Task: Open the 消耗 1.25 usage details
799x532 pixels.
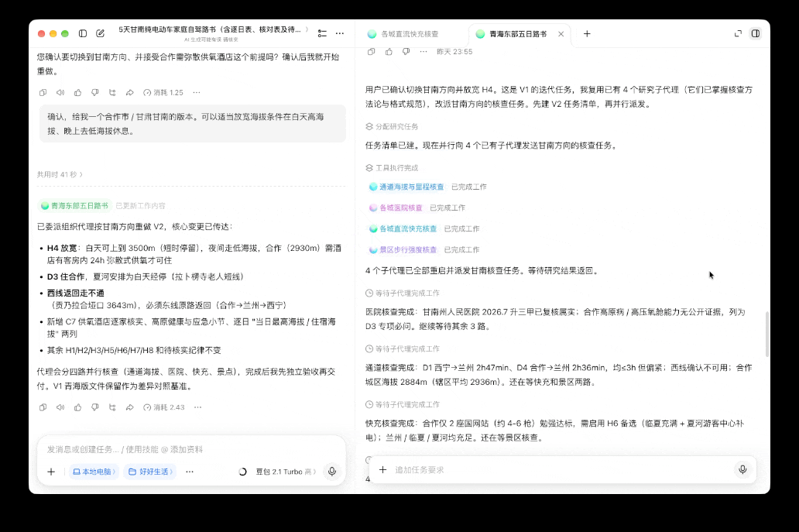Action: [x=163, y=93]
